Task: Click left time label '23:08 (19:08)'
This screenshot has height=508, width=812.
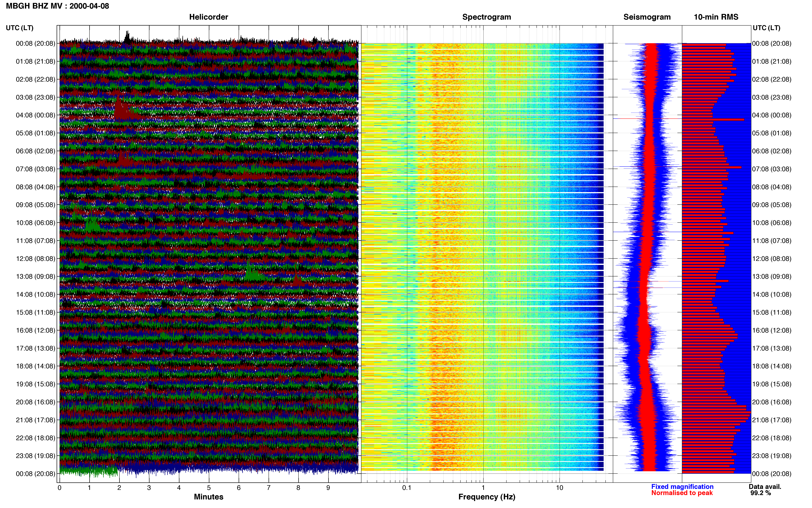Action: pos(36,456)
